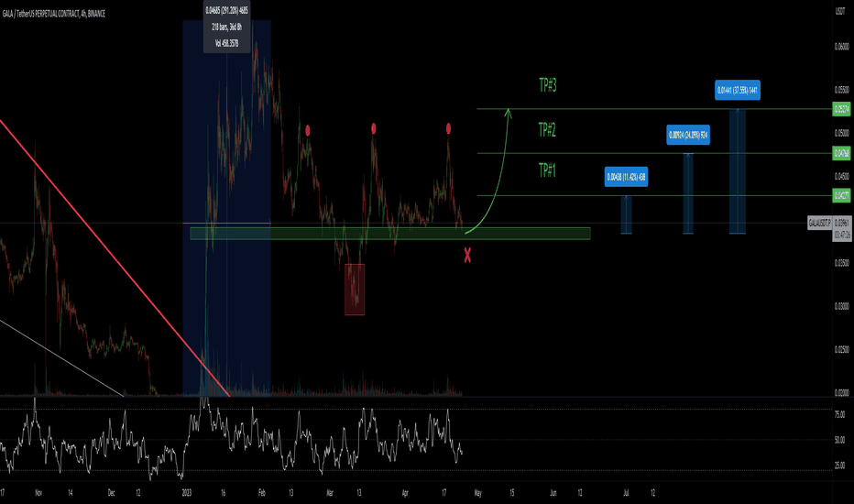
Task: Select the TP#3 green horizontal line
Action: point(654,109)
